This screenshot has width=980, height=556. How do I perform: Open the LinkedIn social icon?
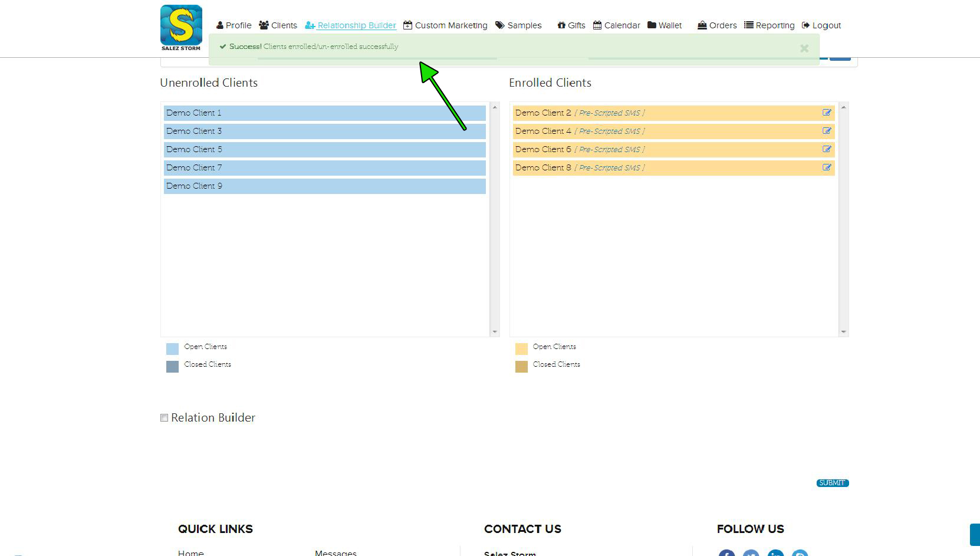pyautogui.click(x=775, y=553)
